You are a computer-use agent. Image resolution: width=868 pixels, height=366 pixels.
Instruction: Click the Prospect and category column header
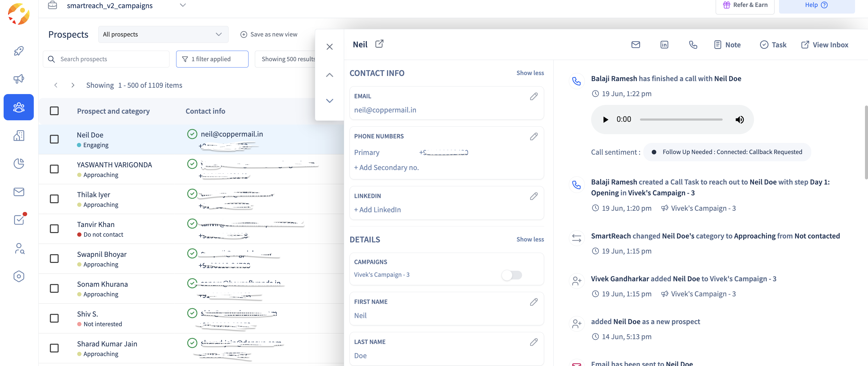113,111
